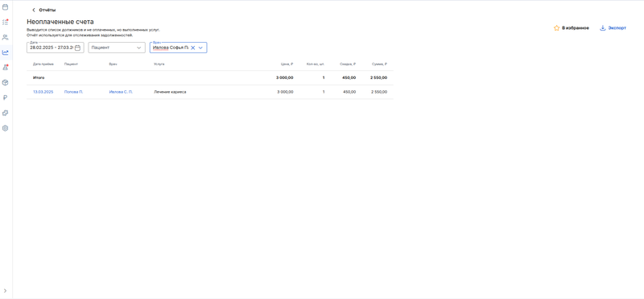Click the back arrow next to Отчёты

(x=34, y=10)
